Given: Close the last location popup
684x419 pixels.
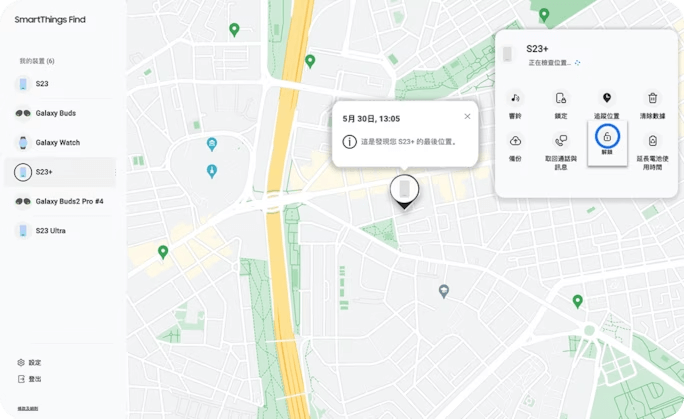Looking at the screenshot, I should click(467, 116).
